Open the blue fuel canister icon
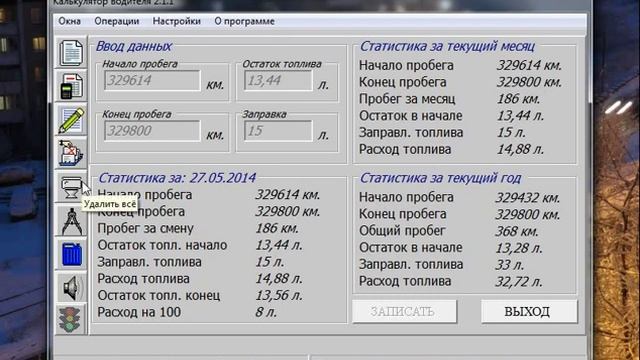Screen dimensions: 640x360 tap(71, 254)
